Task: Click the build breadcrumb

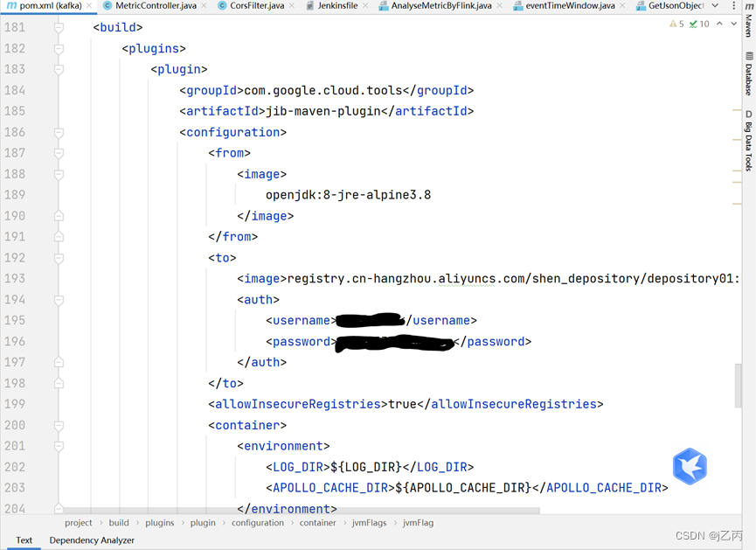Action: (119, 523)
